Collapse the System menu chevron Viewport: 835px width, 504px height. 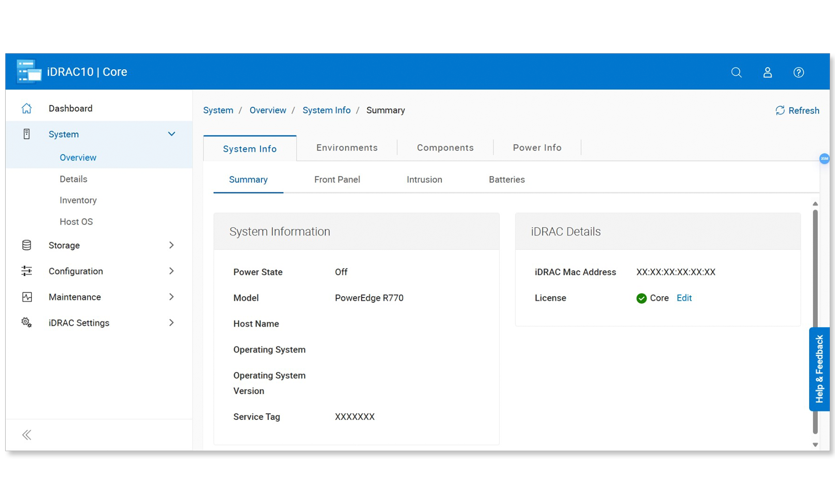[x=172, y=134]
